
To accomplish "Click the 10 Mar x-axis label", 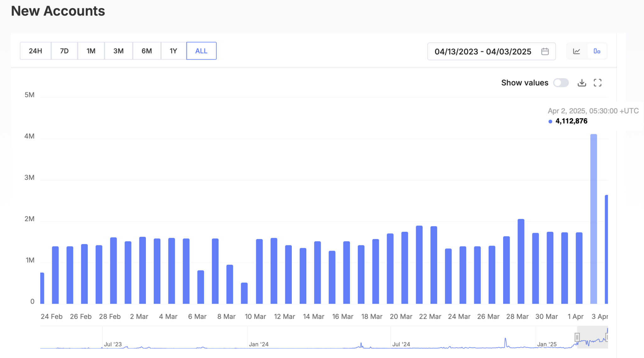I will [255, 317].
